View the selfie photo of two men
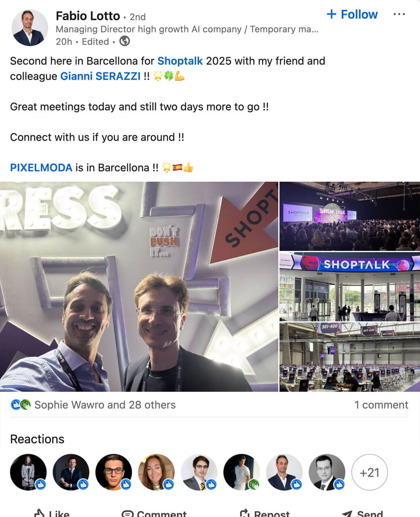 (x=139, y=286)
